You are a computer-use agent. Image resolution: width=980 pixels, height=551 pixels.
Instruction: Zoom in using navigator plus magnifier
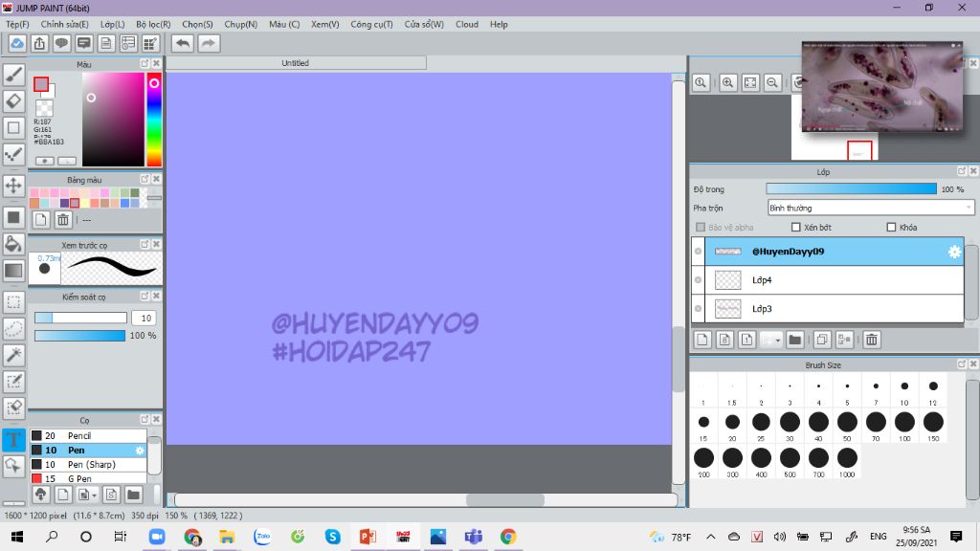727,82
